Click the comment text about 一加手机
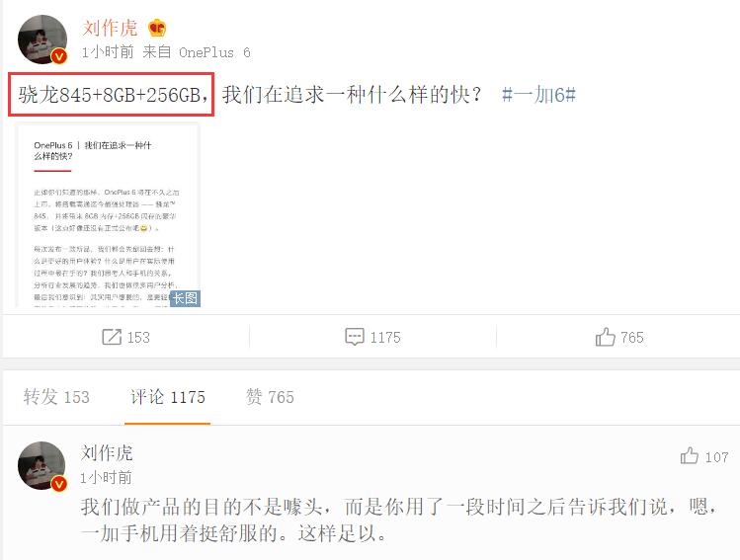The image size is (740, 560). [x=399, y=520]
